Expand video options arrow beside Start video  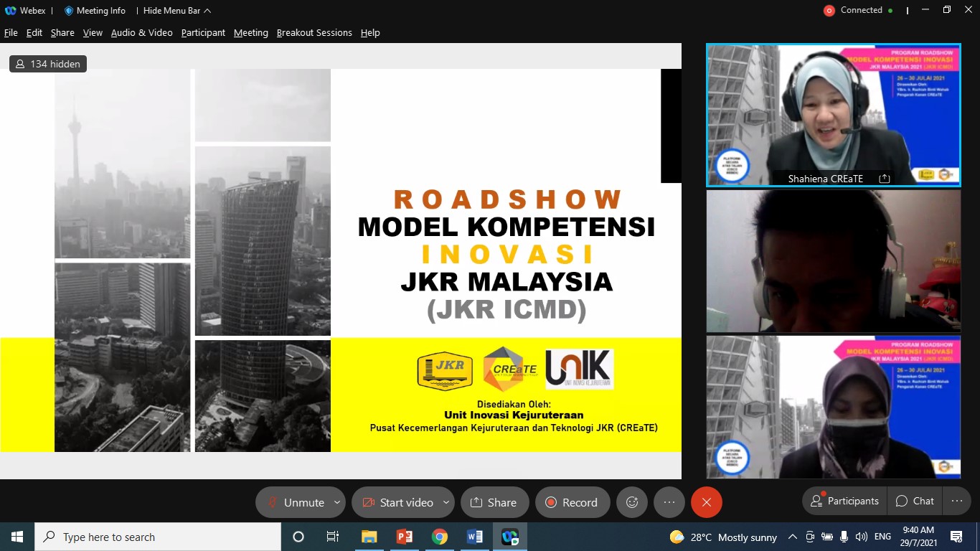[x=446, y=502]
